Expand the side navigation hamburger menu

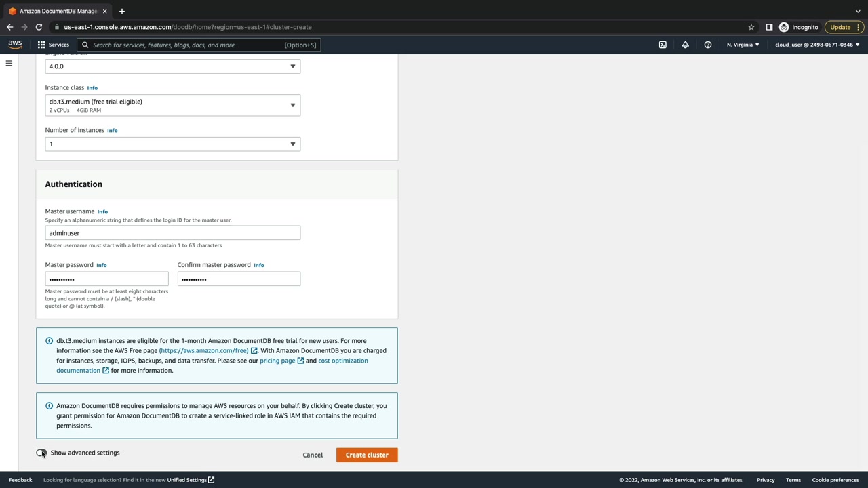coord(9,64)
